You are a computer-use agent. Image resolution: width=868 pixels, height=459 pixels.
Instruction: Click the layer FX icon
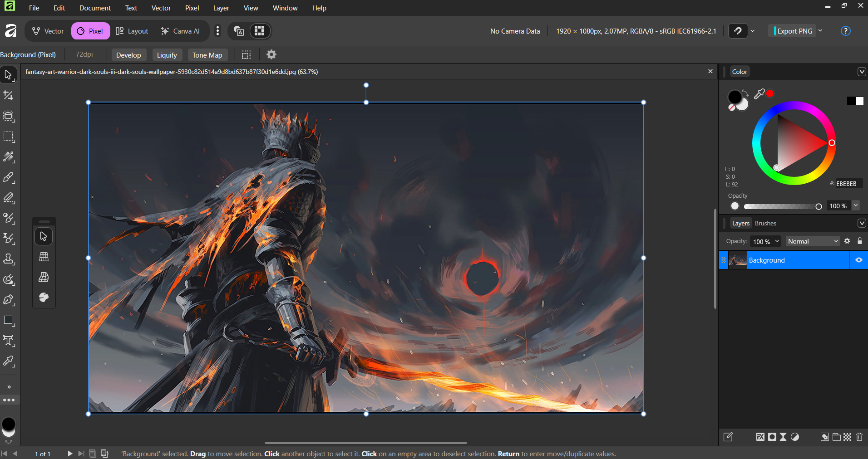(x=760, y=437)
